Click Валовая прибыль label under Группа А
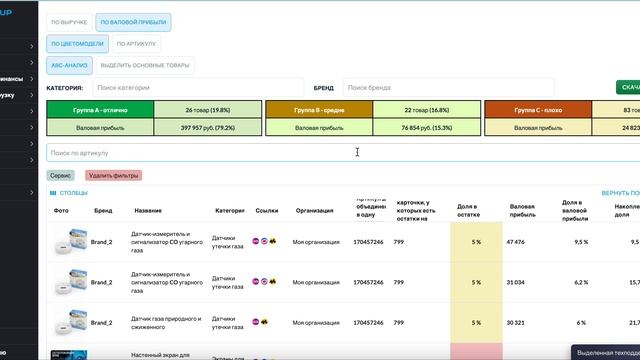Image resolution: width=640 pixels, height=360 pixels. 100,128
